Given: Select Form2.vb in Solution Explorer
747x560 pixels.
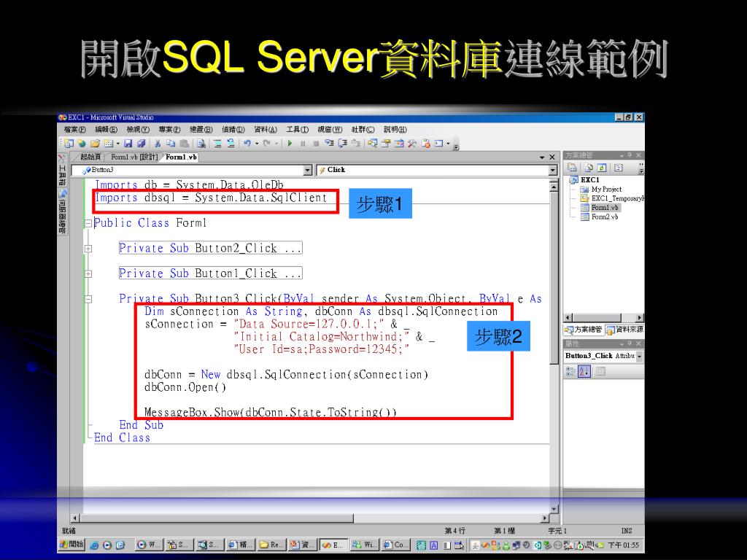Looking at the screenshot, I should coord(605,217).
